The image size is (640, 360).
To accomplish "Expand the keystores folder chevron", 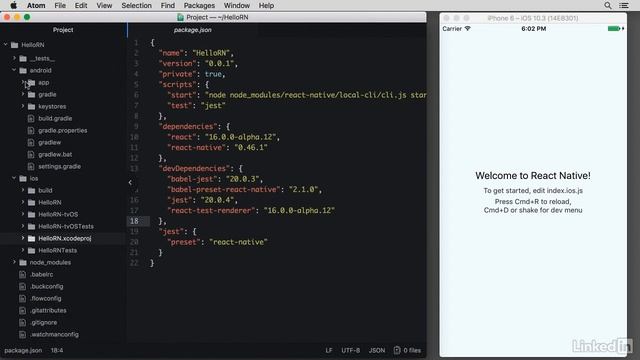I will (23, 106).
